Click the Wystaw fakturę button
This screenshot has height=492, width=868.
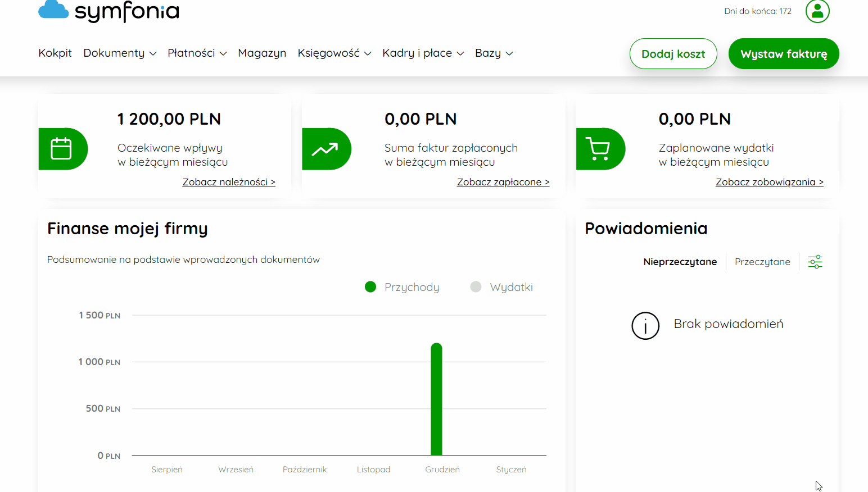tap(784, 54)
